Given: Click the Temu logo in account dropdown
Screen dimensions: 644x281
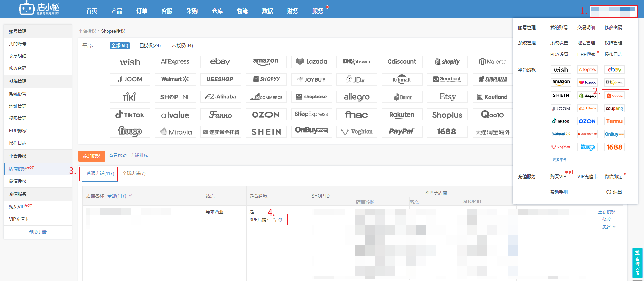Looking at the screenshot, I should tap(614, 121).
